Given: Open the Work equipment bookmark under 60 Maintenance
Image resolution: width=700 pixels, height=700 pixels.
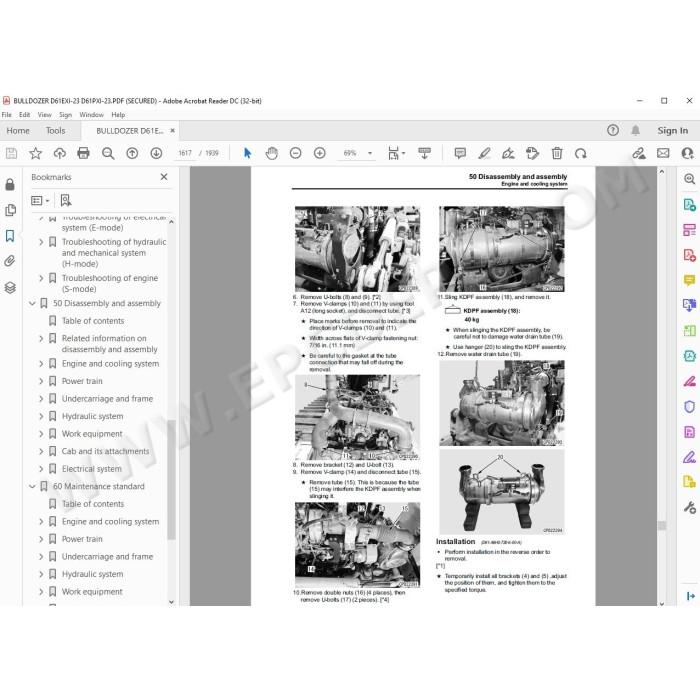Looking at the screenshot, I should [92, 592].
